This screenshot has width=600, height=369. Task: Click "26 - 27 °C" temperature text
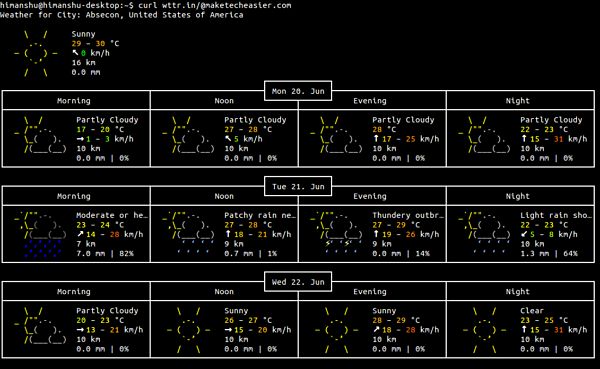click(248, 320)
